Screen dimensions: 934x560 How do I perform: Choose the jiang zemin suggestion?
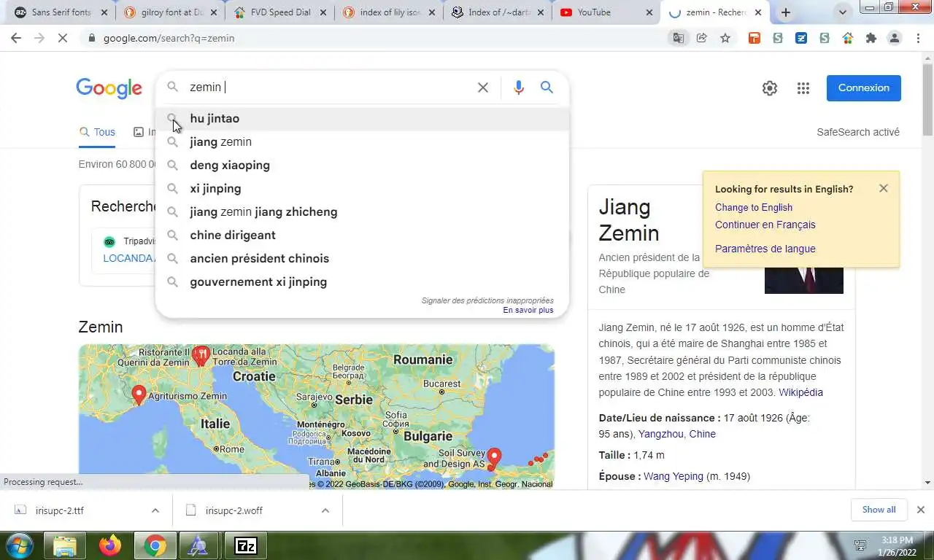(362, 141)
